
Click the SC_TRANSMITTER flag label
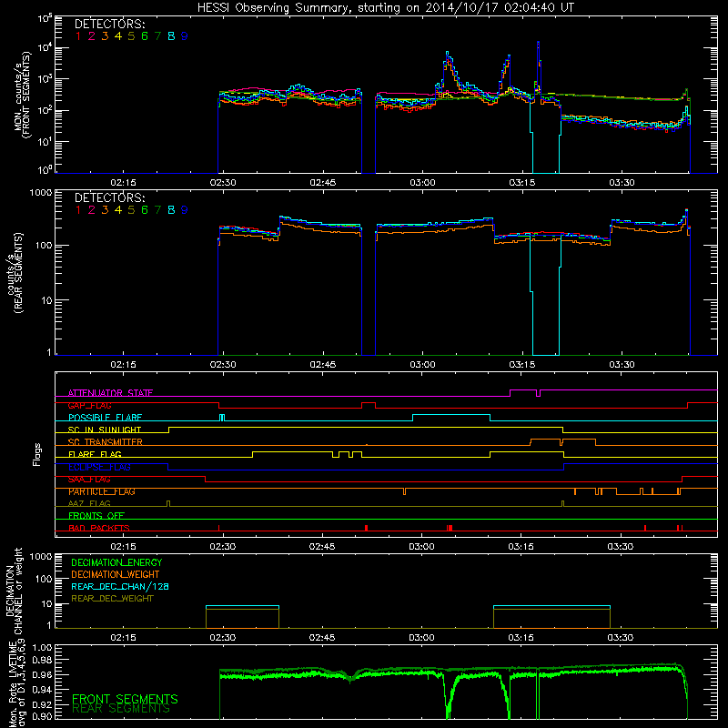click(x=105, y=442)
